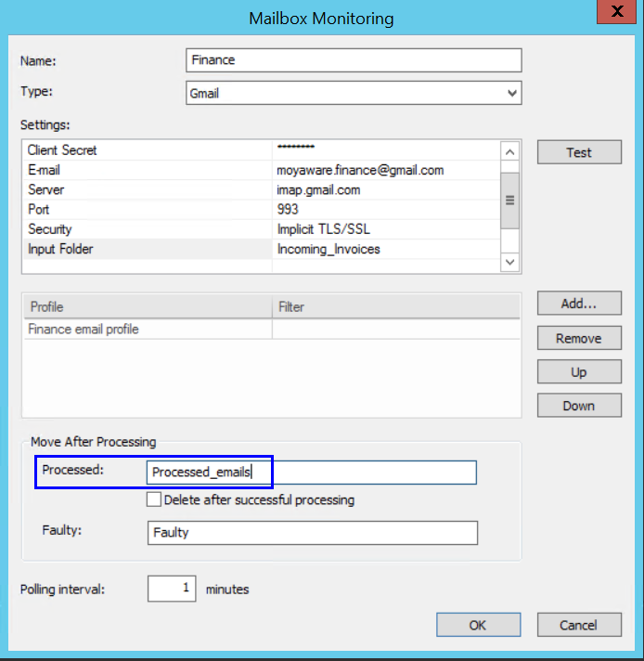The image size is (644, 661).
Task: Click the Add... profile button
Action: 578,304
